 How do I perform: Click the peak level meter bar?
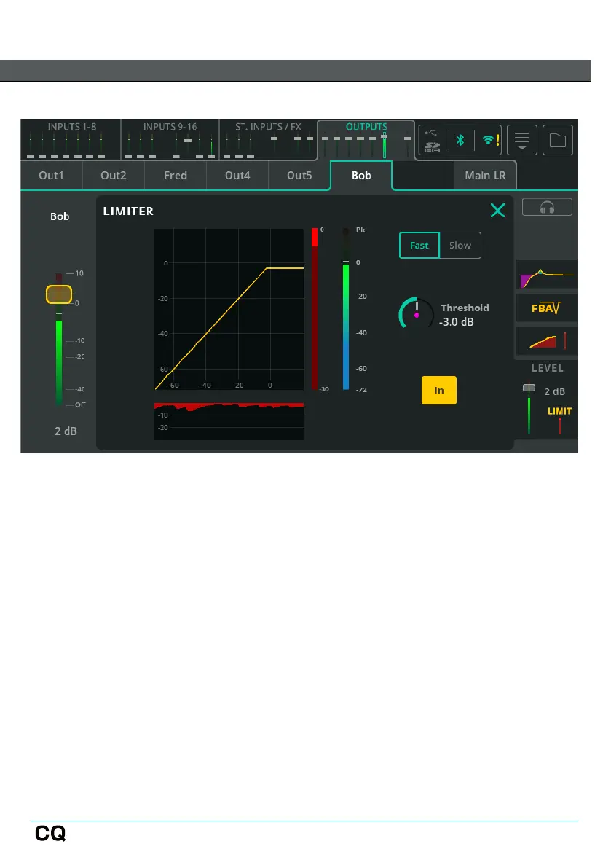click(346, 308)
